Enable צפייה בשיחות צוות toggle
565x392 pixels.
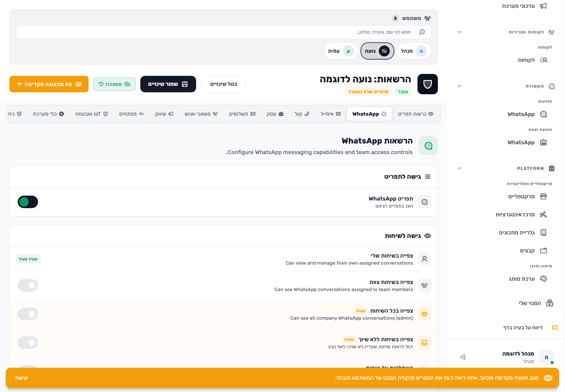coord(28,285)
